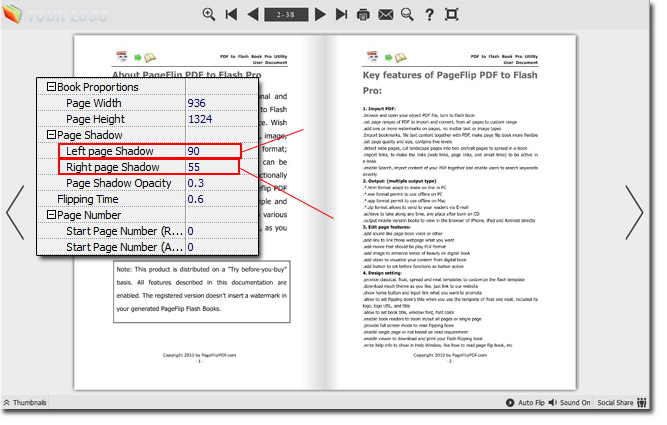Jump to the last page
Viewport: 667px width, 425px height.
[x=341, y=14]
